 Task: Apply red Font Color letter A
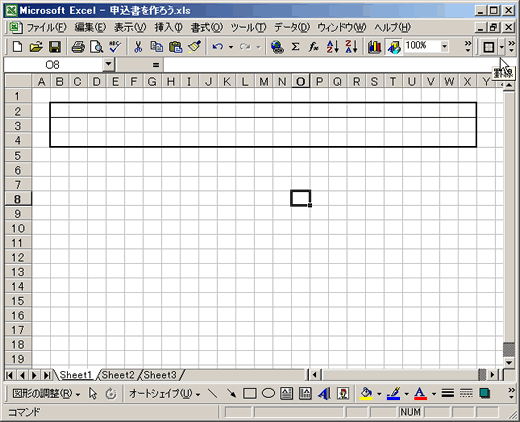pyautogui.click(x=421, y=394)
